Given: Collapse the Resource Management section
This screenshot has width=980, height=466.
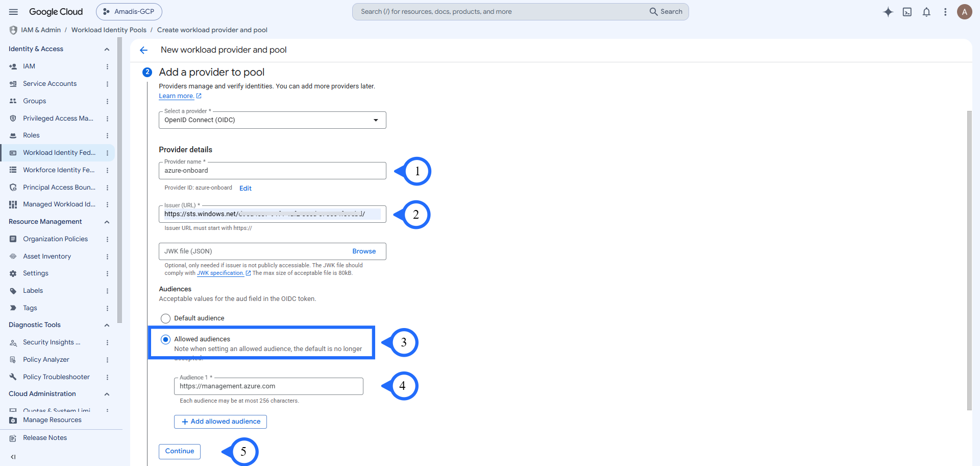Looking at the screenshot, I should (x=107, y=222).
